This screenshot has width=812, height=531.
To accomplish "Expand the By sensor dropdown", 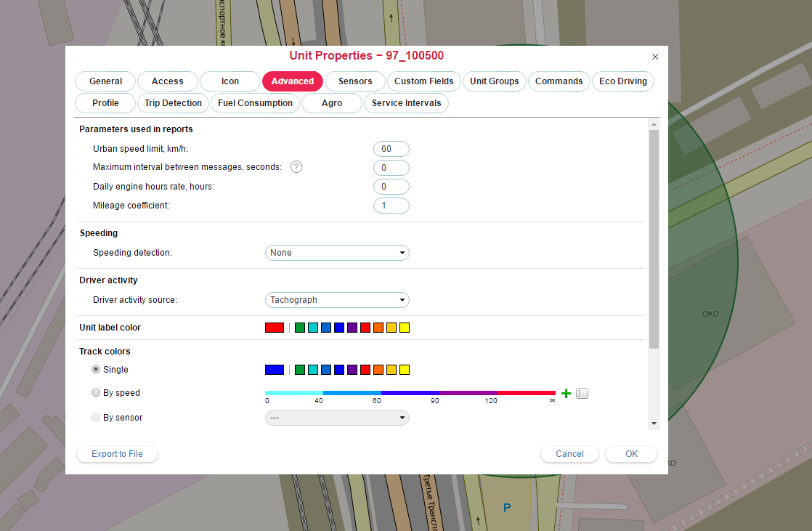I will point(337,418).
